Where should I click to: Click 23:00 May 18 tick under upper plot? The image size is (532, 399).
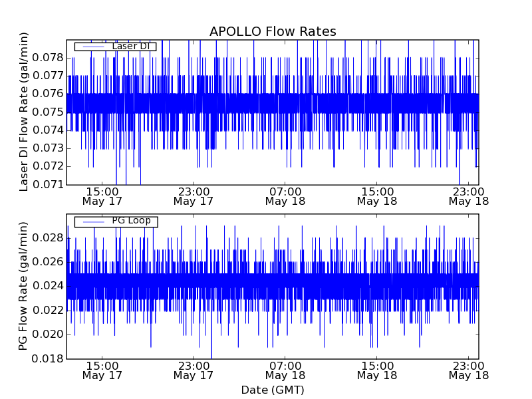[x=469, y=196]
